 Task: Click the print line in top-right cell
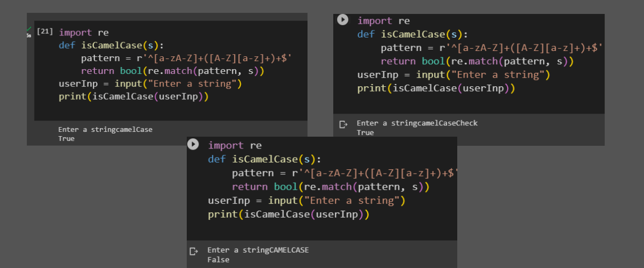(x=436, y=88)
